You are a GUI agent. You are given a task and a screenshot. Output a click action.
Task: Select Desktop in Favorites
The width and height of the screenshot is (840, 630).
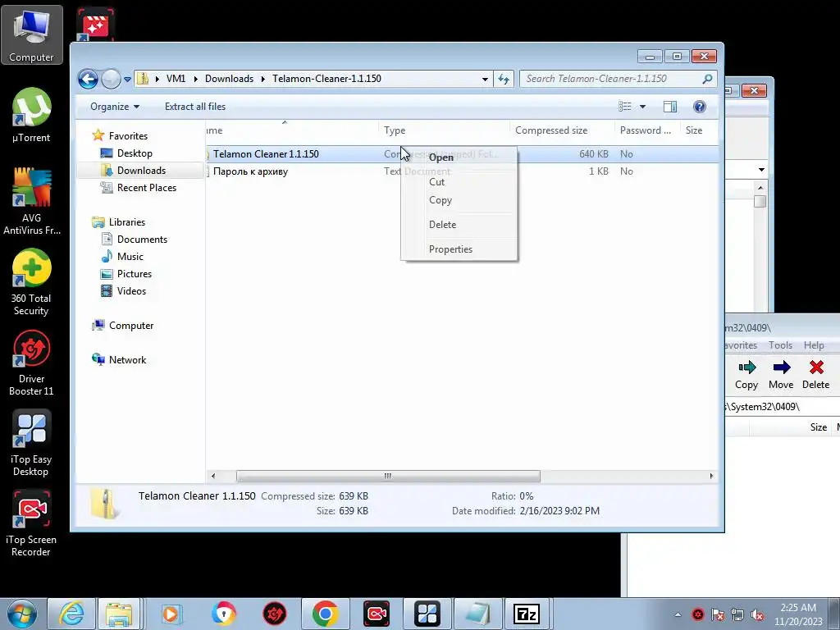pyautogui.click(x=135, y=153)
